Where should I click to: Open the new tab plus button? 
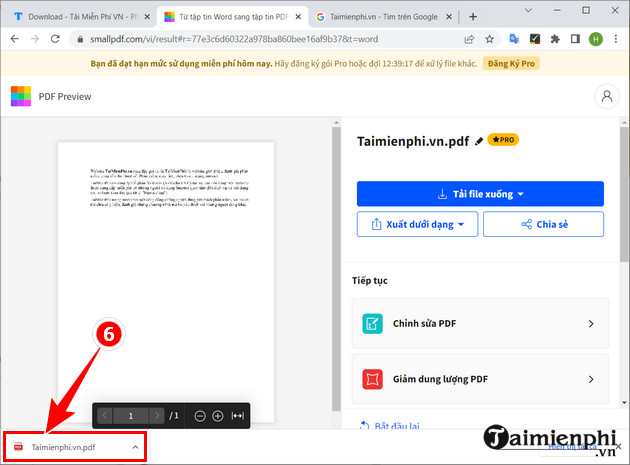pyautogui.click(x=473, y=17)
